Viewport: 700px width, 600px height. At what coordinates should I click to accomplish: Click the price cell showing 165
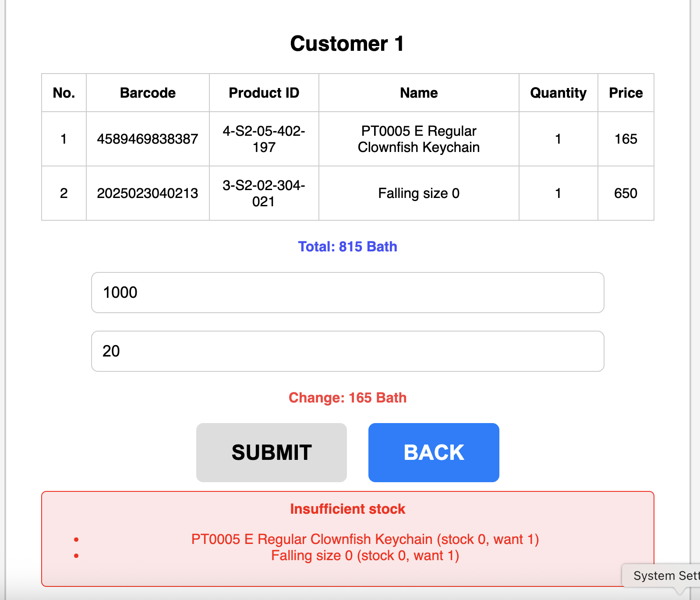click(x=626, y=139)
